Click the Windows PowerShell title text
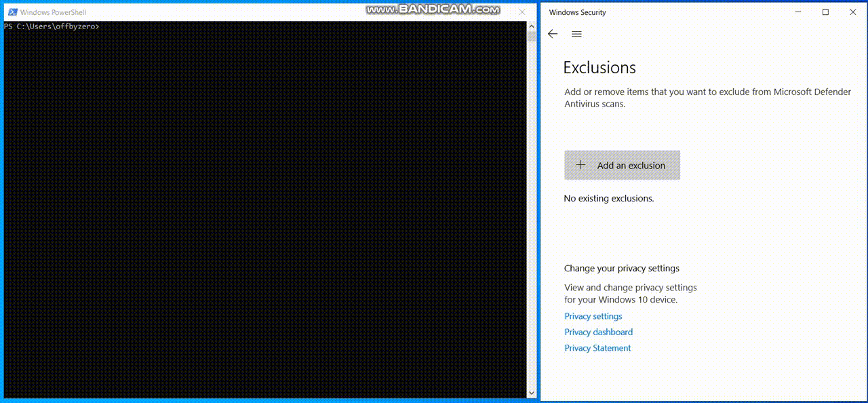This screenshot has height=403, width=868. (x=53, y=12)
